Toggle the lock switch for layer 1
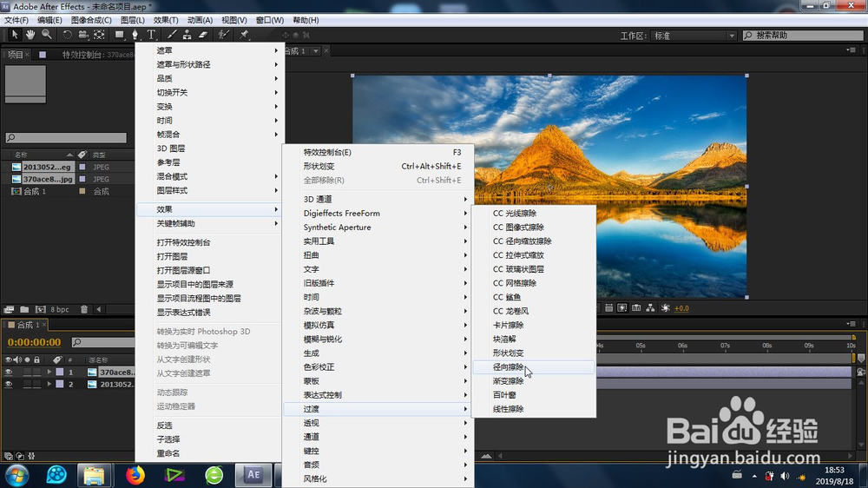This screenshot has width=868, height=488. [37, 373]
